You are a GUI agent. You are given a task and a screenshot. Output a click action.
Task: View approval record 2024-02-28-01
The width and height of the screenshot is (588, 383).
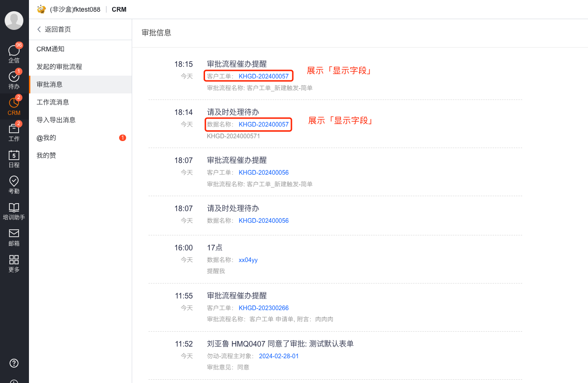(278, 355)
